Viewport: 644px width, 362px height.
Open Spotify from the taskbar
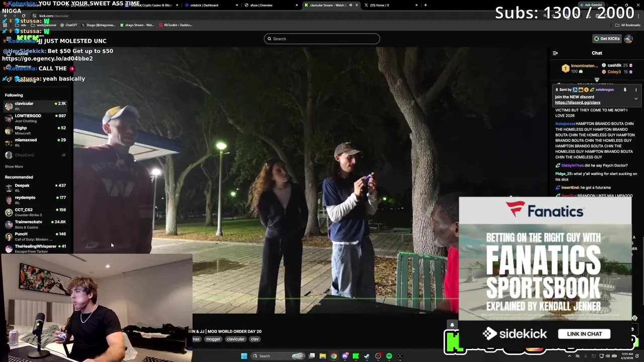point(389,356)
